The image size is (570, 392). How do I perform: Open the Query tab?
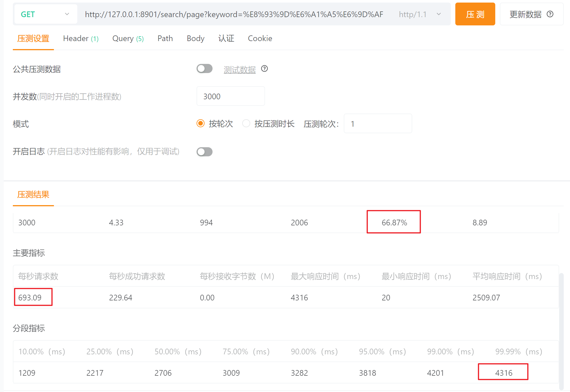point(128,39)
